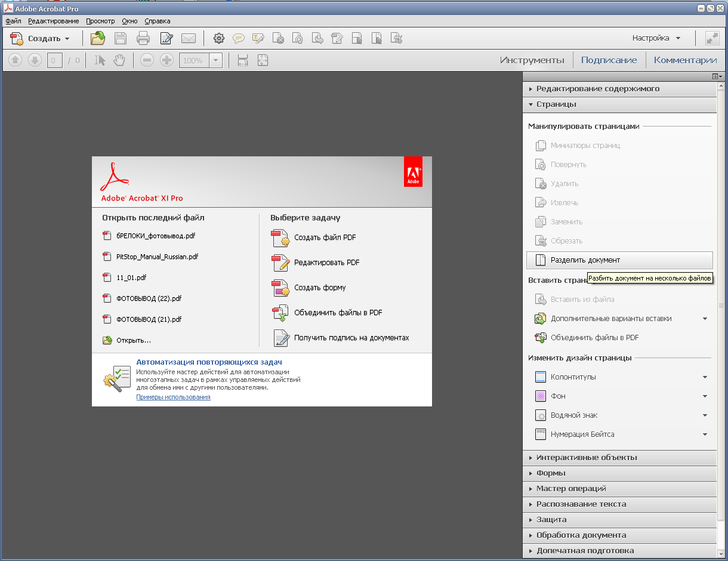Click the fit width scrolling icon

pos(243,60)
